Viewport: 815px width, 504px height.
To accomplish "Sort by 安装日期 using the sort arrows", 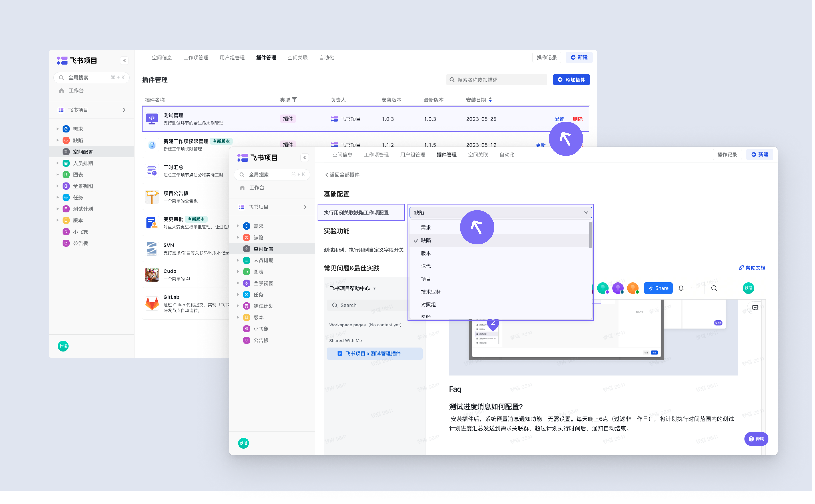I will point(490,100).
